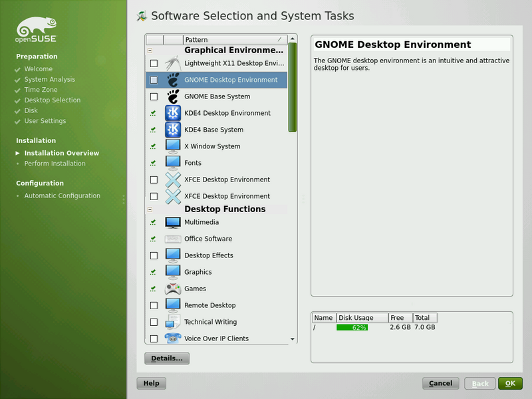The width and height of the screenshot is (532, 399).
Task: Tick the Voice Over IP Clients checkbox
Action: (154, 338)
